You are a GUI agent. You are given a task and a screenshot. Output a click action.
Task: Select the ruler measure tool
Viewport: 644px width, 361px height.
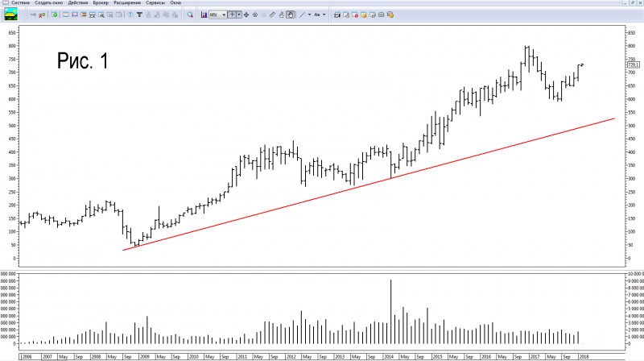point(272,15)
